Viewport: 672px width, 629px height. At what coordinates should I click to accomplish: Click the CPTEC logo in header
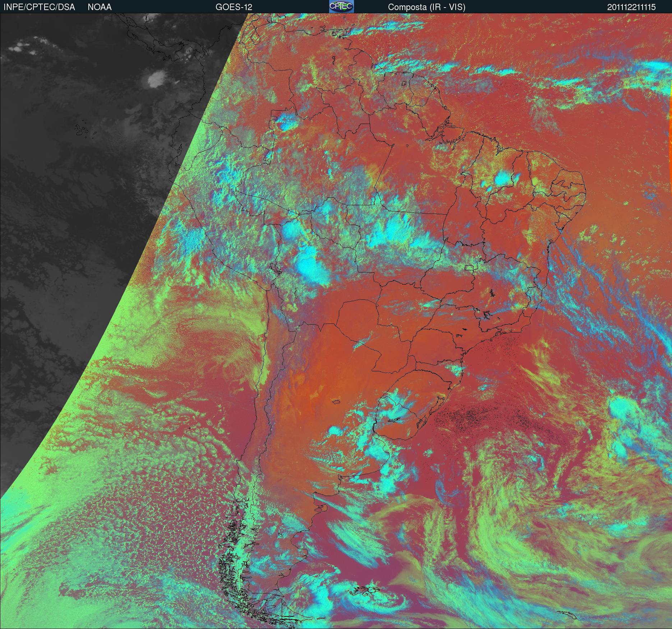pyautogui.click(x=341, y=6)
